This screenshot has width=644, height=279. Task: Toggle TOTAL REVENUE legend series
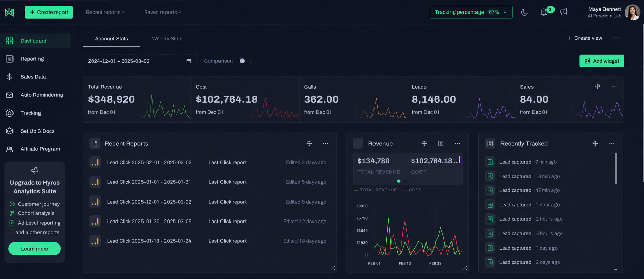[x=375, y=190]
